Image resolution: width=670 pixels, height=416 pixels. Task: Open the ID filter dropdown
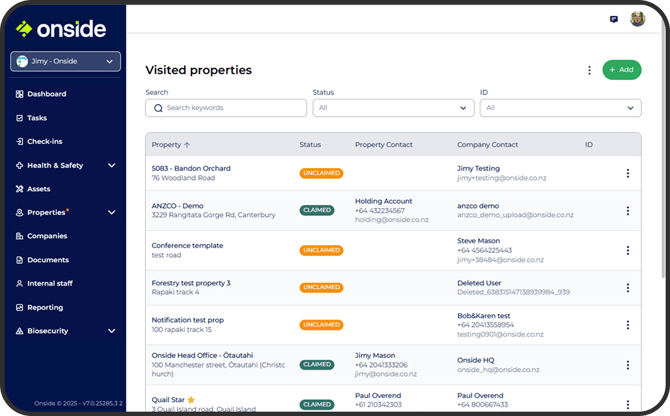pos(560,108)
